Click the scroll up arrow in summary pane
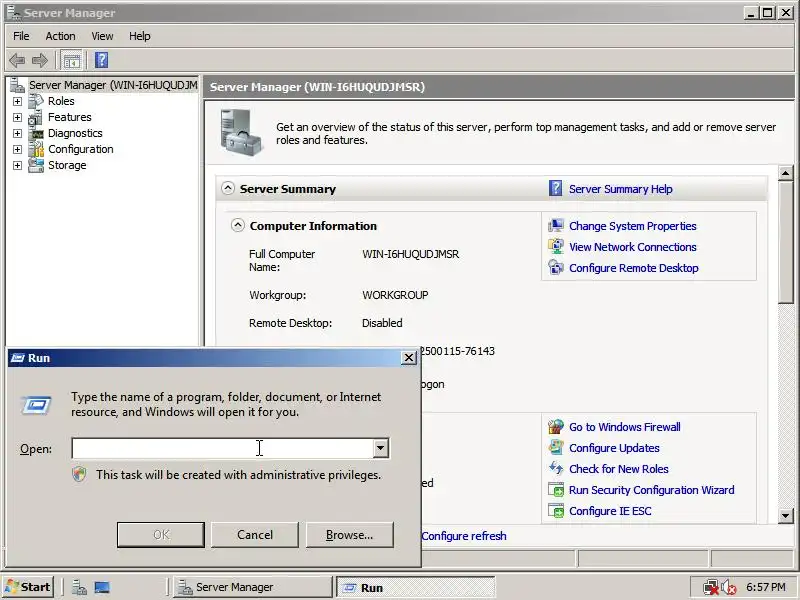This screenshot has height=600, width=800. click(786, 173)
